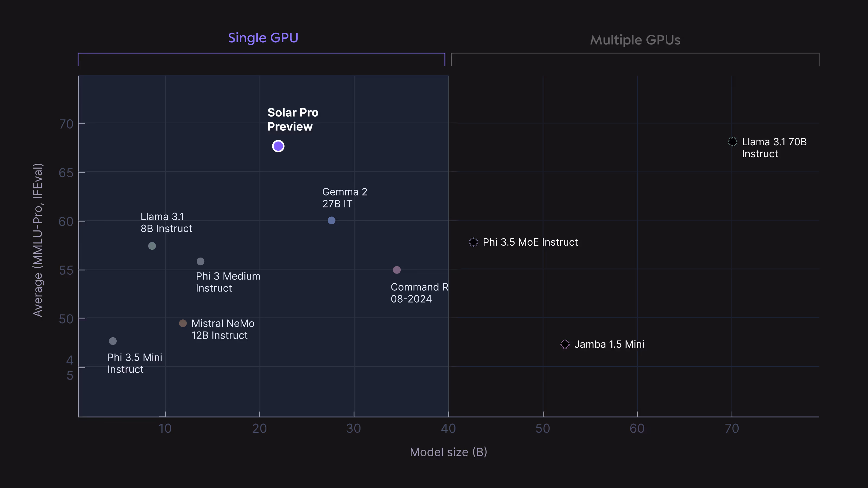Click the Gemma 2 27B IT label

click(x=345, y=198)
